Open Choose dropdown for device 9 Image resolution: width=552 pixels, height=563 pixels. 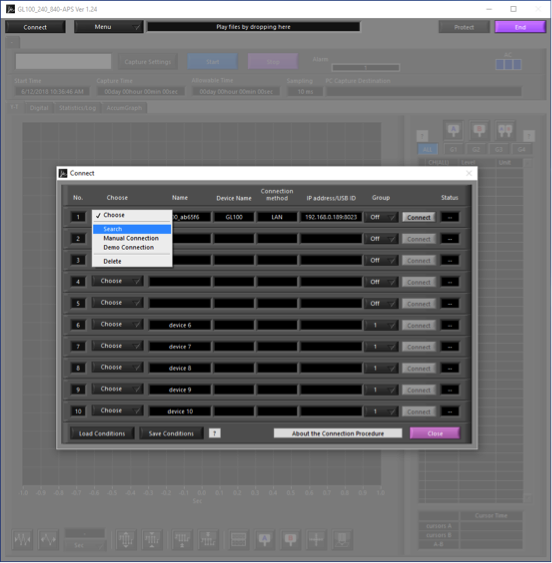click(x=117, y=389)
